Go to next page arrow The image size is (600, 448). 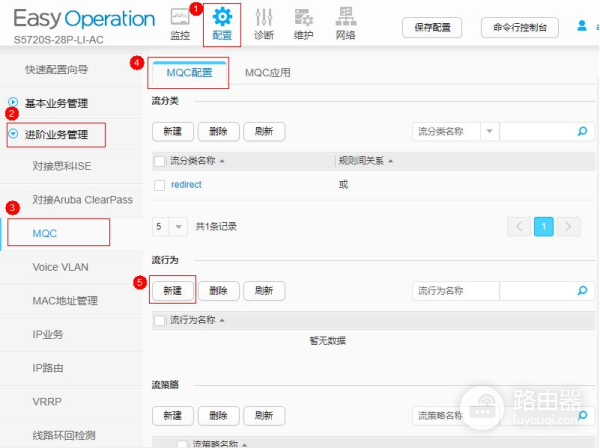[568, 226]
